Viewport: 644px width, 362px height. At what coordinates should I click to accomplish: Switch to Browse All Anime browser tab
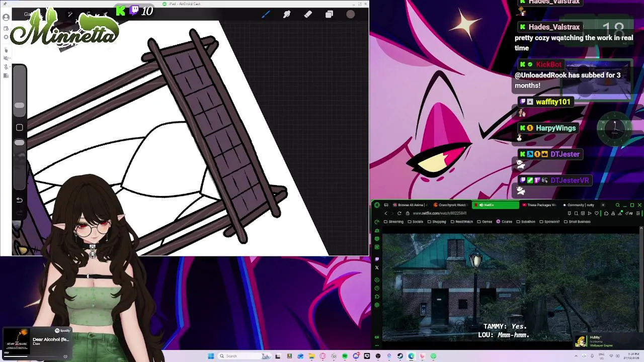click(x=410, y=205)
